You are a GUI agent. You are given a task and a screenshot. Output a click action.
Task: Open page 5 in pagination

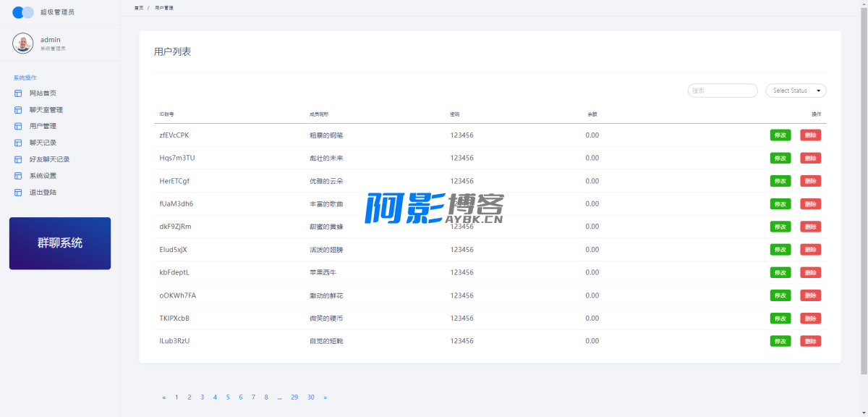pyautogui.click(x=228, y=397)
